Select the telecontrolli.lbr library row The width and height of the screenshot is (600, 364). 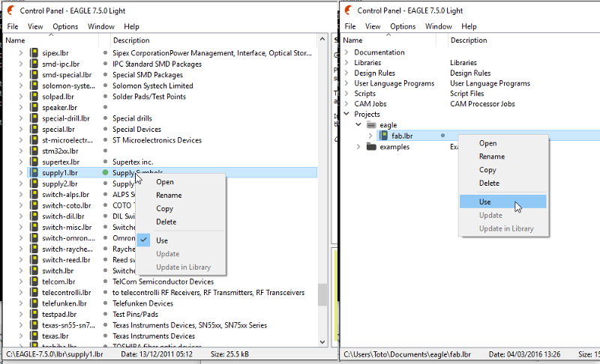(x=67, y=293)
